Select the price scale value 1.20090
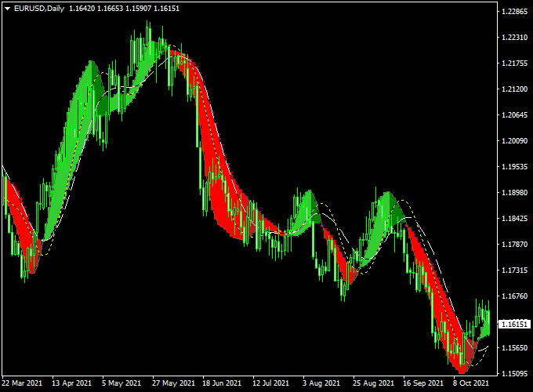The width and height of the screenshot is (533, 392). (515, 141)
